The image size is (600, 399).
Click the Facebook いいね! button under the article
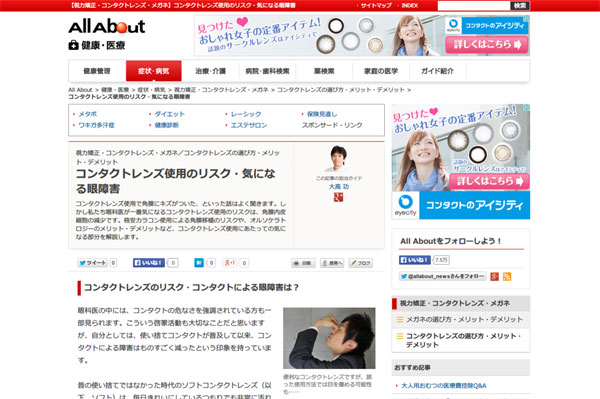tap(149, 263)
